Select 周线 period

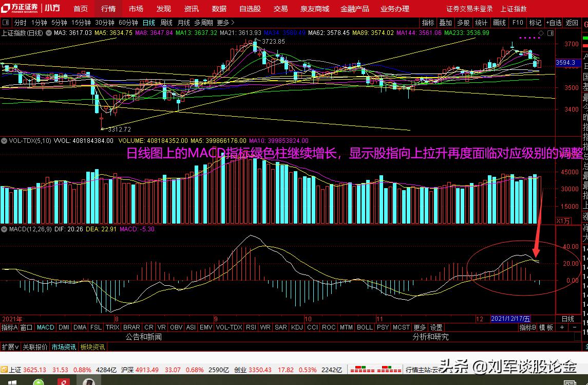pyautogui.click(x=166, y=23)
